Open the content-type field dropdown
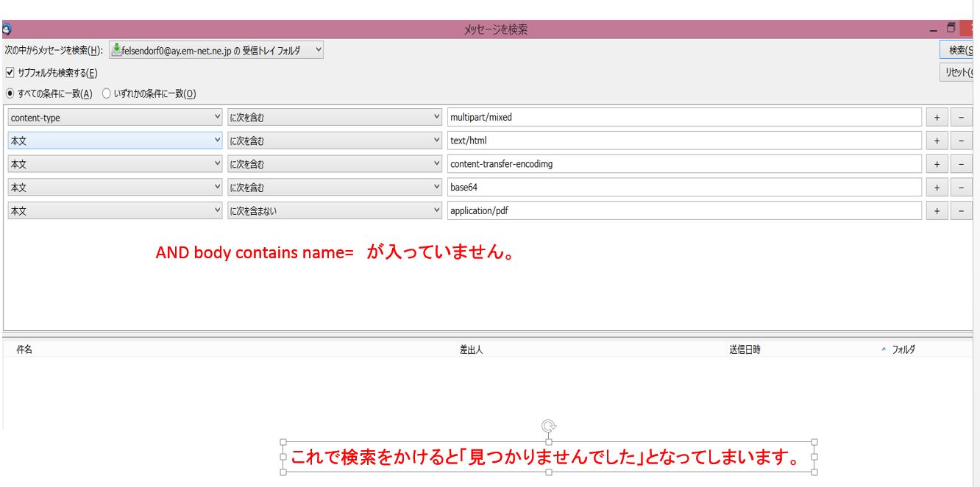Viewport: 980px width, 487px height. point(115,118)
